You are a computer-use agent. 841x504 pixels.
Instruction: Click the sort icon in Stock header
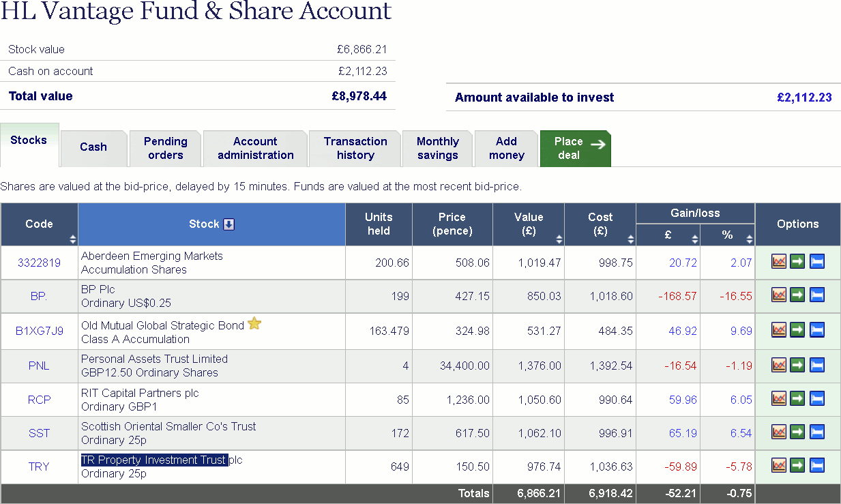click(229, 224)
